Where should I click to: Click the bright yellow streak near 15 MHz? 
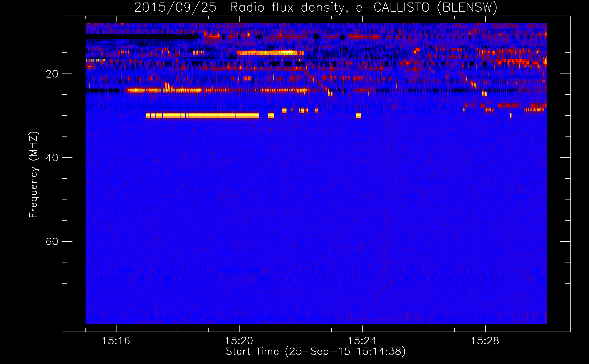[270, 53]
